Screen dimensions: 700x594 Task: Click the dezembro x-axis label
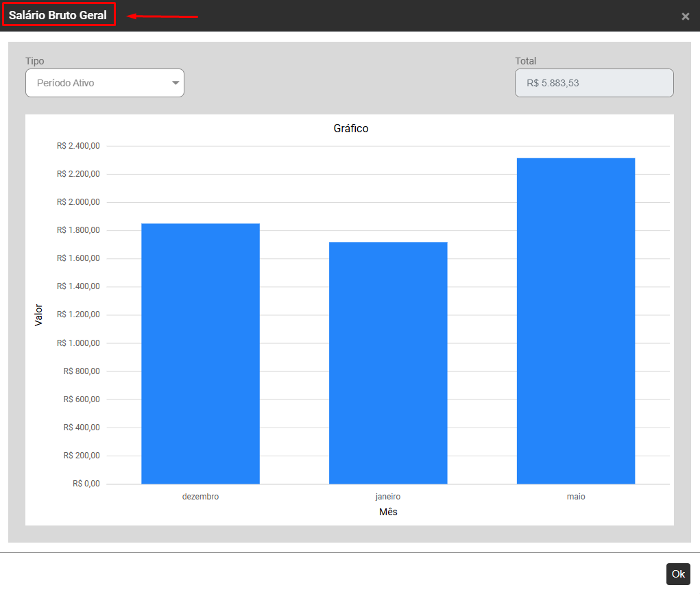pyautogui.click(x=200, y=497)
